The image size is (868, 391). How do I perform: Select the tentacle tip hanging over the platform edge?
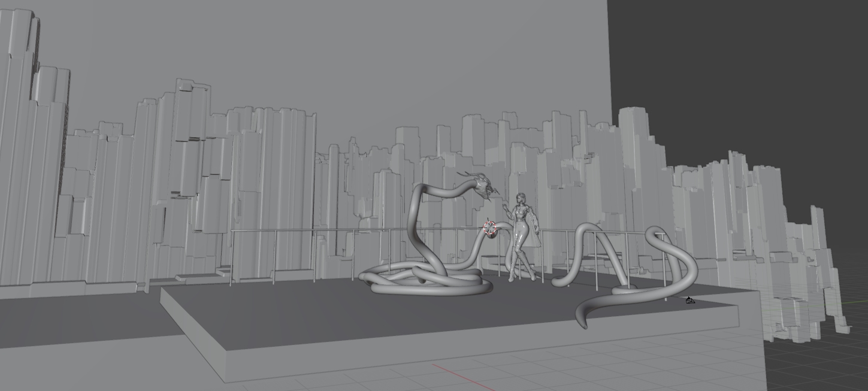tap(581, 319)
